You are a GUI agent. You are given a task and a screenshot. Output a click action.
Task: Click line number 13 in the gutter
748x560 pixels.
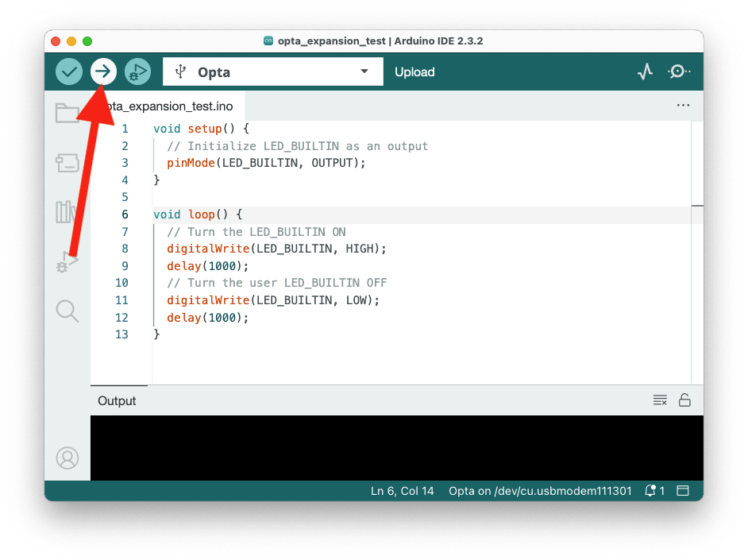(x=121, y=334)
